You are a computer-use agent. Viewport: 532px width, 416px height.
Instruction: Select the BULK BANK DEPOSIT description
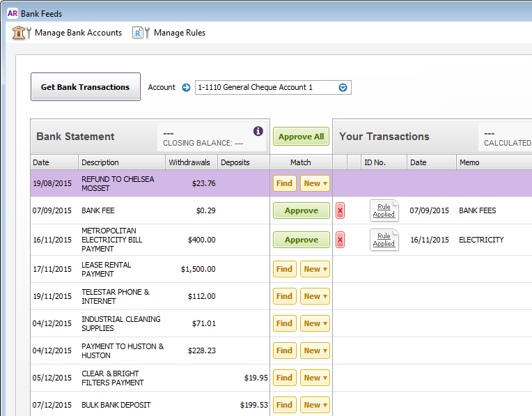tap(116, 405)
